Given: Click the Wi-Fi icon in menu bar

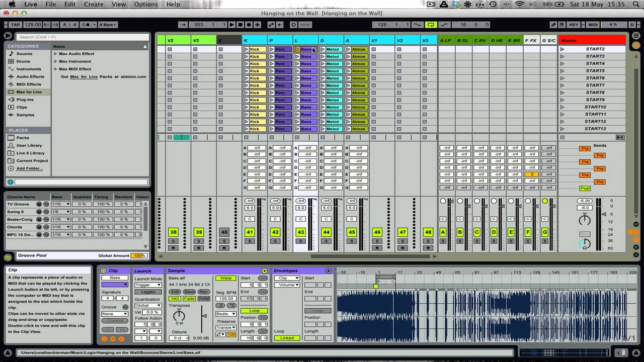Looking at the screenshot, I should point(520,5).
